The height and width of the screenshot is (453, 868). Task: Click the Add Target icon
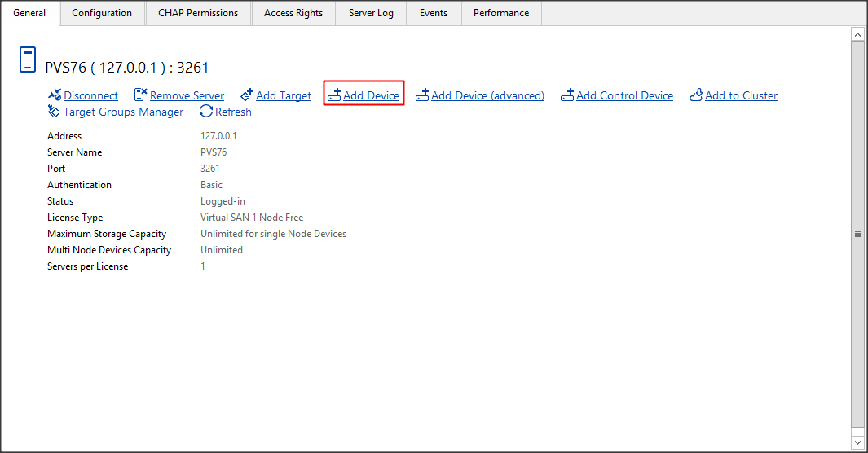247,95
